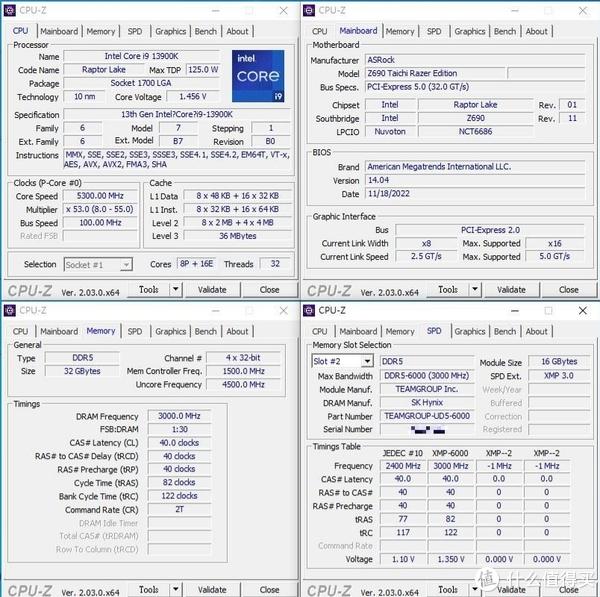Click the Intel Core i9 logo badge
Viewport: 600px width, 597px height.
[x=258, y=76]
